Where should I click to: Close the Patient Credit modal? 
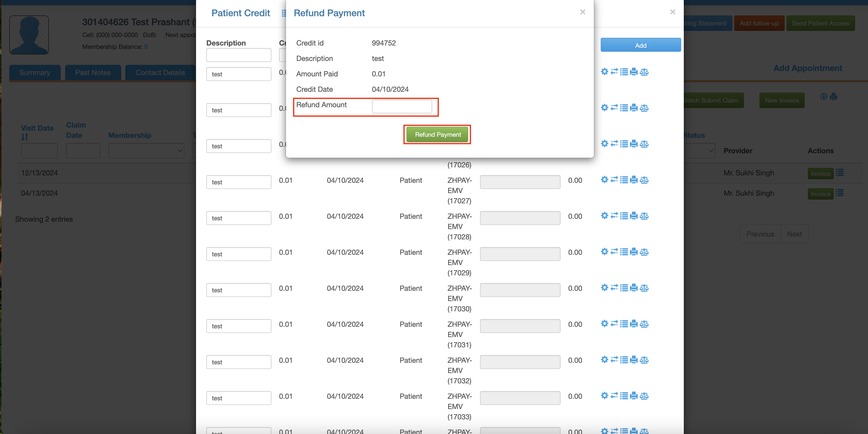pyautogui.click(x=672, y=12)
